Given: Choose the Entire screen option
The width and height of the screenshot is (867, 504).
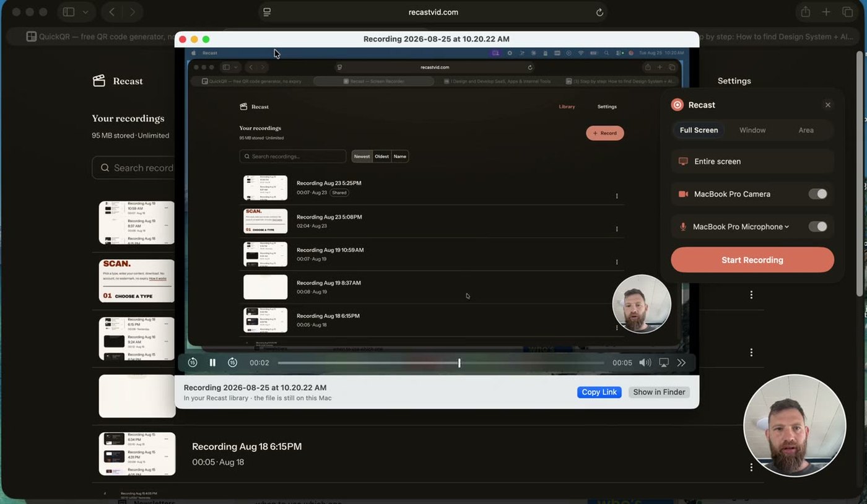Looking at the screenshot, I should click(752, 161).
